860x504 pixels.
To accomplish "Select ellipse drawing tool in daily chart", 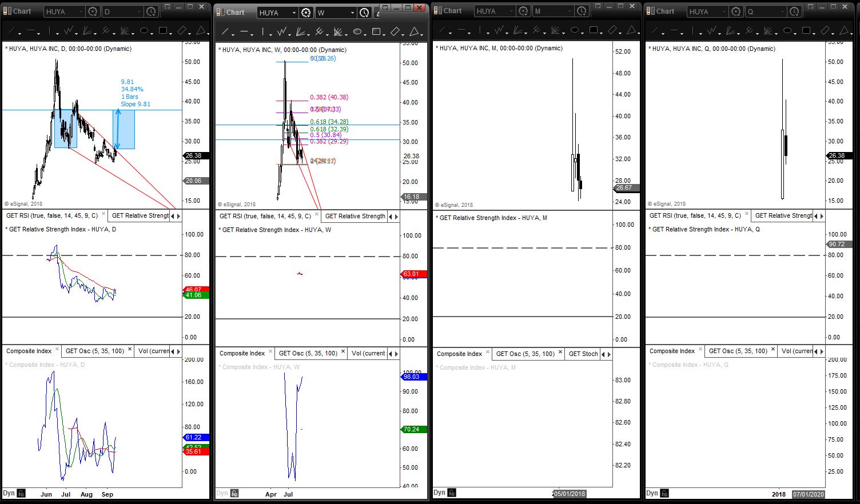I will point(144,30).
